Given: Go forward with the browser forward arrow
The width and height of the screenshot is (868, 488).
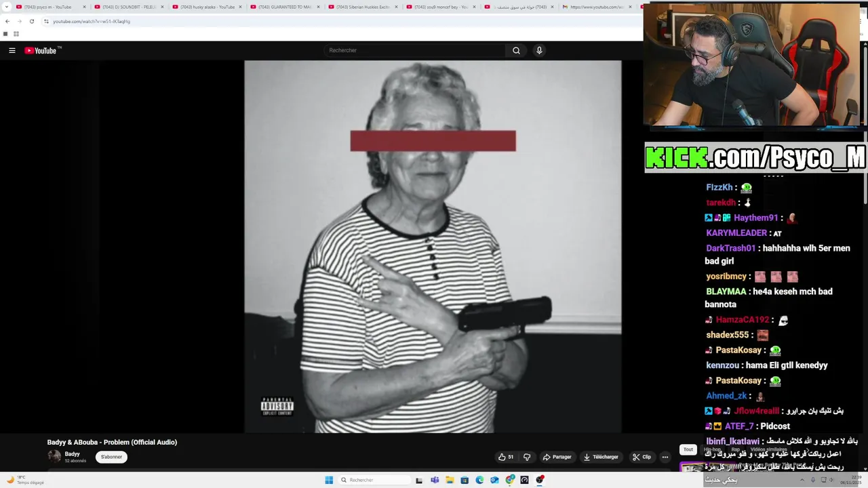Looking at the screenshot, I should tap(20, 21).
